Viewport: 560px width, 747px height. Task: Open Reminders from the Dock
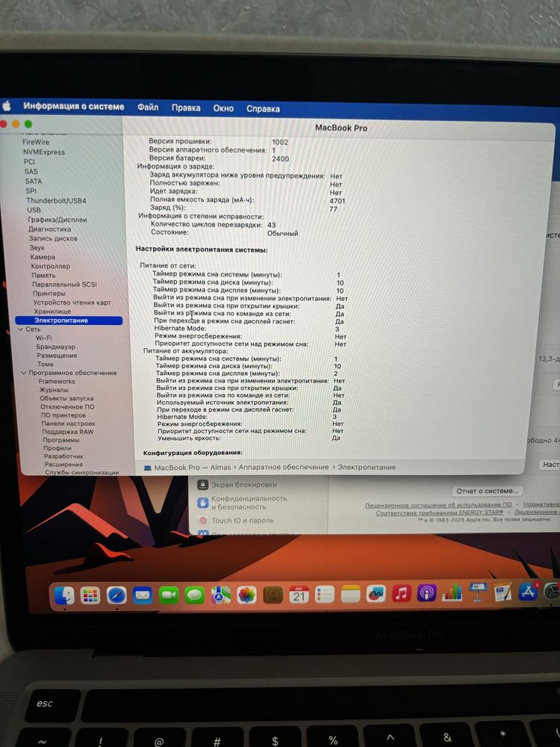click(x=324, y=595)
